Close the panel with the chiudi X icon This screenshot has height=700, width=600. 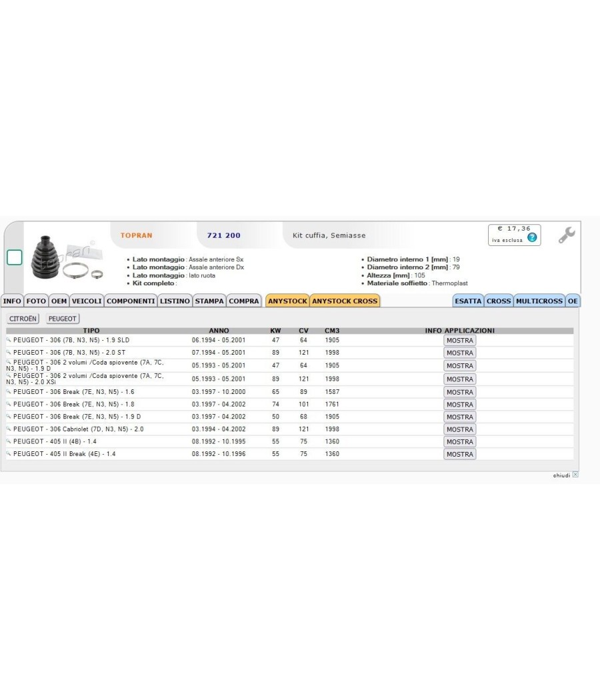point(575,475)
